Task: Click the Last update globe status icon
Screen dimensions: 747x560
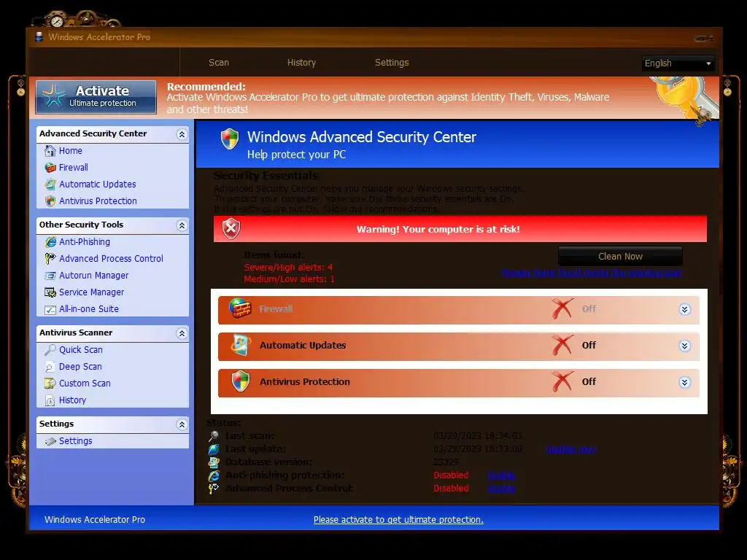Action: tap(214, 449)
